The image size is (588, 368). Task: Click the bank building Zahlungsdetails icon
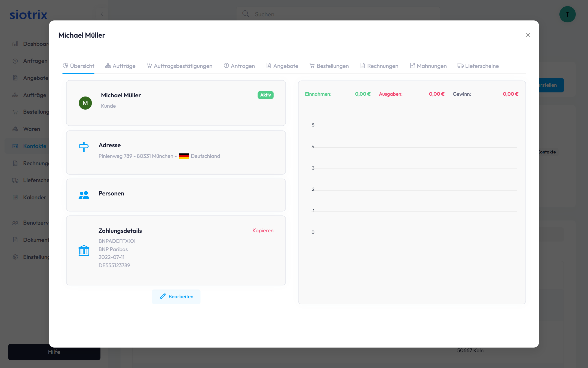point(84,250)
